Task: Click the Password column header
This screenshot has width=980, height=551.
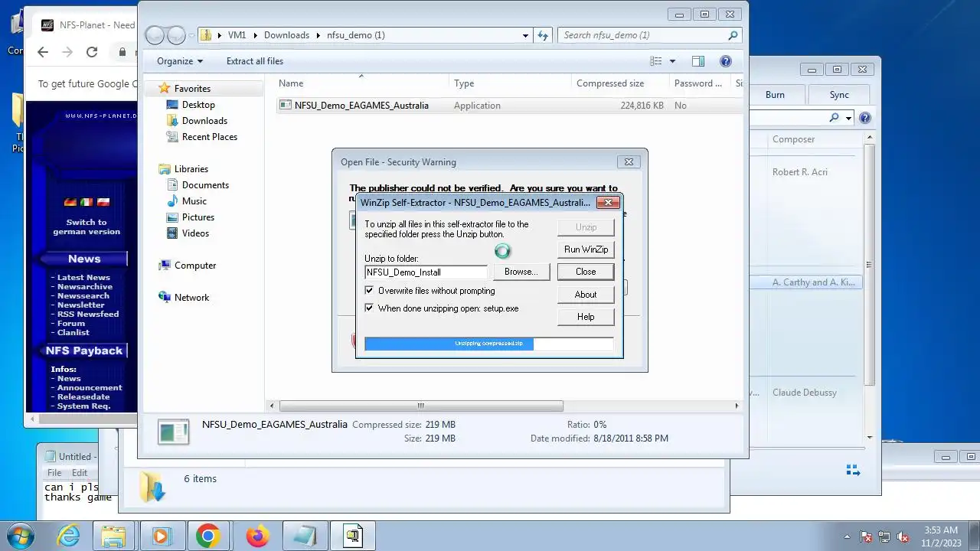Action: click(x=698, y=83)
